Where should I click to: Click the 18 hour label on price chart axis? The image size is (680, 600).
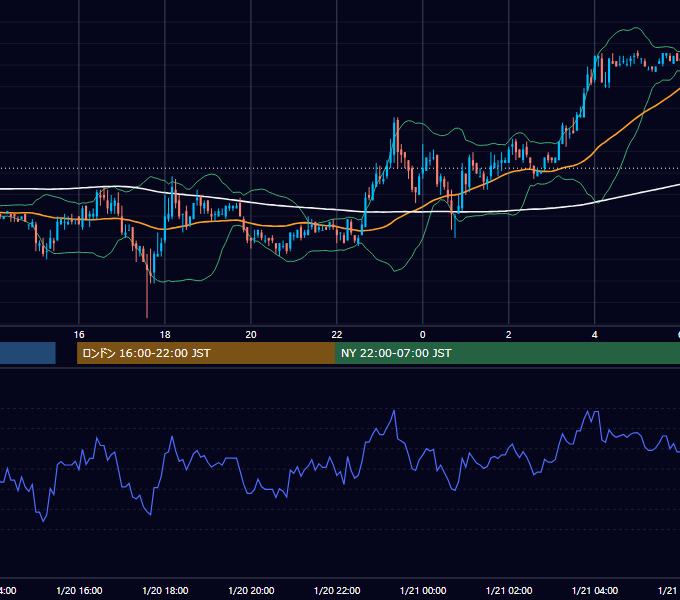click(165, 335)
